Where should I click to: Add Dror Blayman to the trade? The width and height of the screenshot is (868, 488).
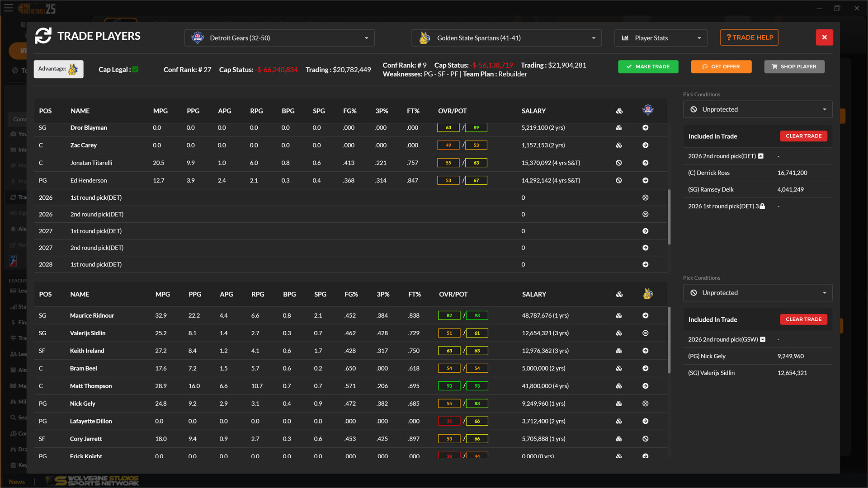pyautogui.click(x=646, y=127)
